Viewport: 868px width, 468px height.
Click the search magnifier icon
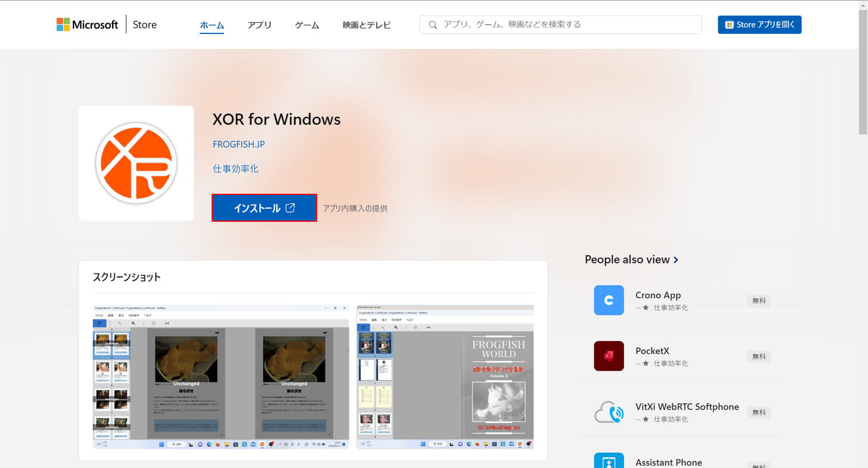[432, 24]
